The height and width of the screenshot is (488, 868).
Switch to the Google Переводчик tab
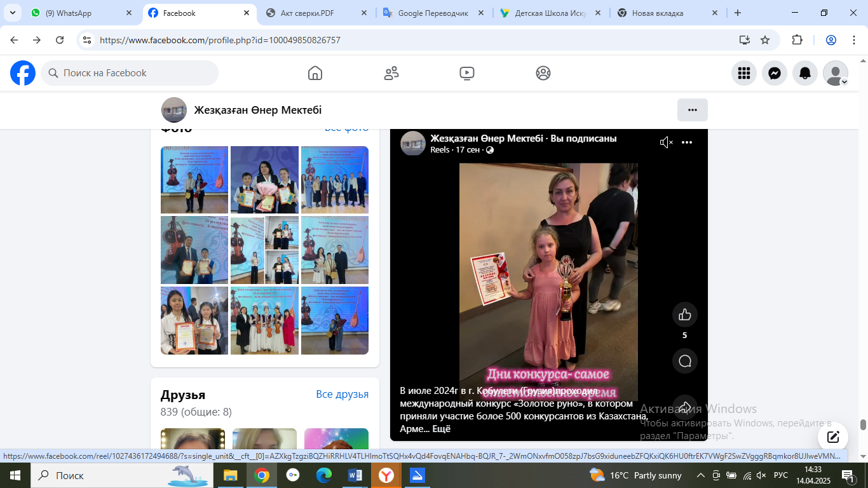pos(433,13)
